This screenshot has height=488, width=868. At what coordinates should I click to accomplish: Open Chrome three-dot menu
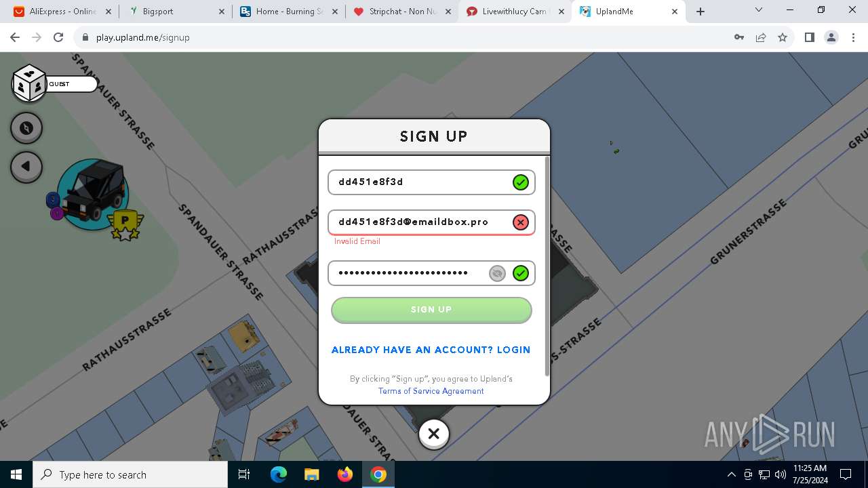[852, 37]
